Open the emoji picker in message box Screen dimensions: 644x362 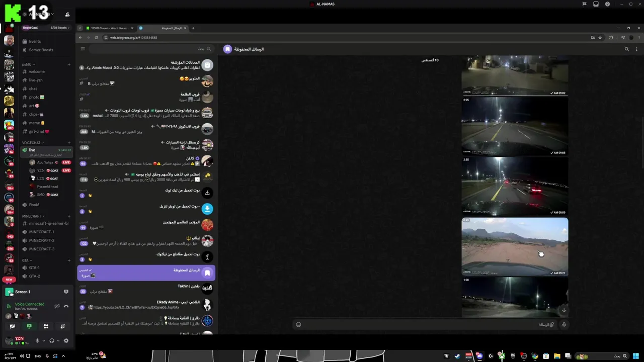pos(298,324)
